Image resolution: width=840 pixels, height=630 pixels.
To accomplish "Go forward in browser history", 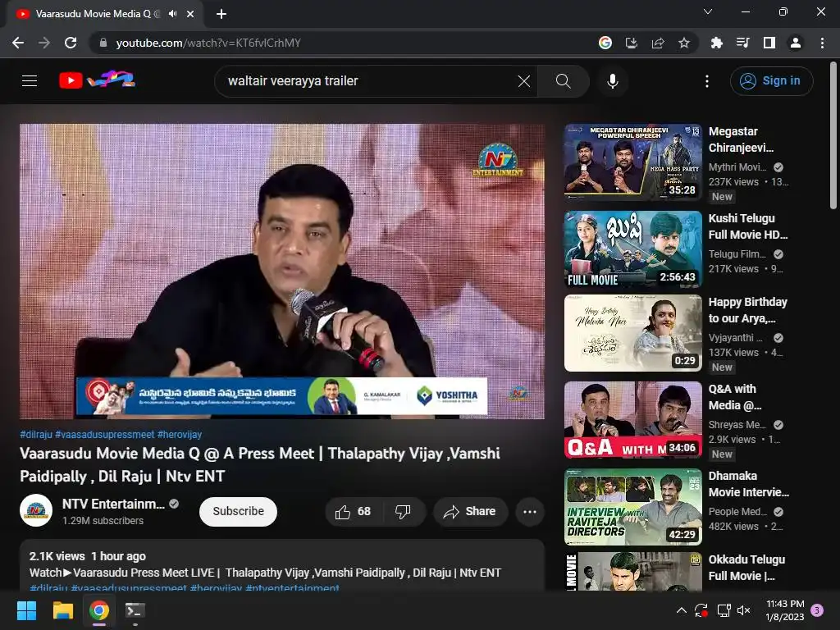I will tap(44, 43).
